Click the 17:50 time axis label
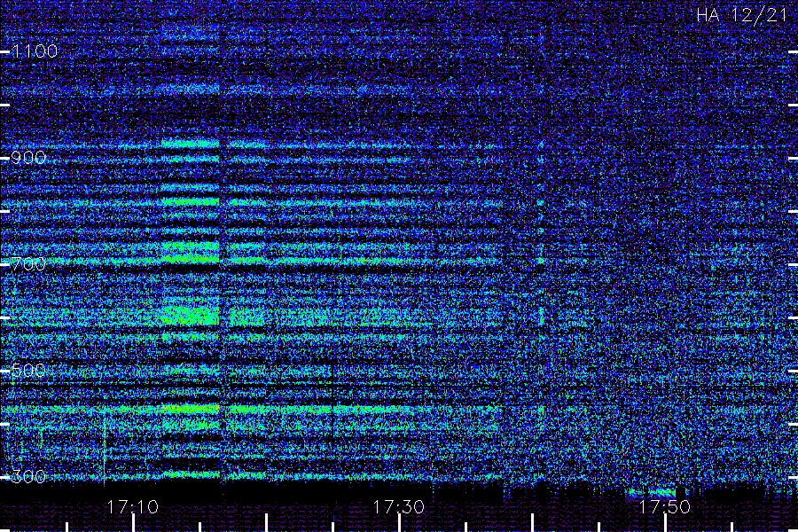The image size is (798, 532). click(x=665, y=506)
